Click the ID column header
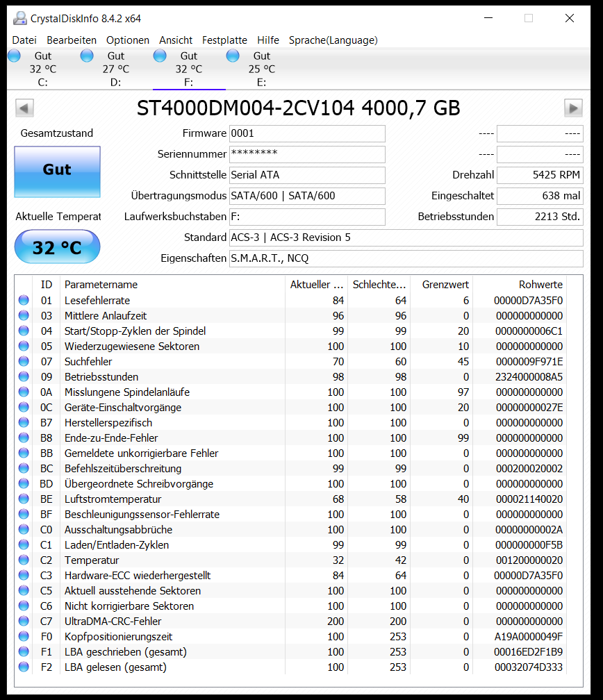This screenshot has width=603, height=700. [47, 285]
